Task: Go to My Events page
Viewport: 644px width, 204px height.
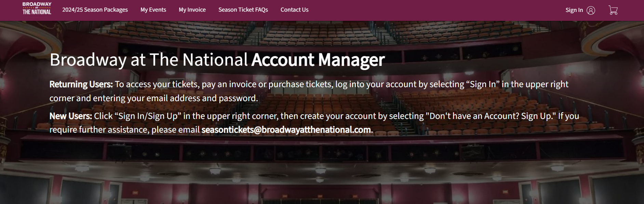Action: (153, 10)
